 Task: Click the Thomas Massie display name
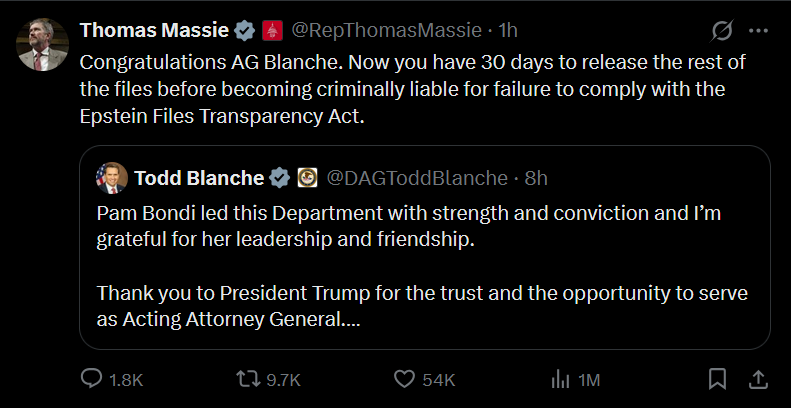pos(154,31)
